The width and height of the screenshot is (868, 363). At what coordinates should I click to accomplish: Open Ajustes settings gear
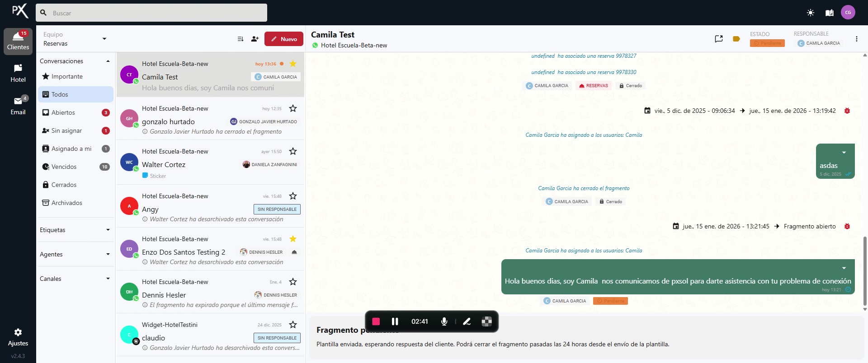tap(18, 333)
